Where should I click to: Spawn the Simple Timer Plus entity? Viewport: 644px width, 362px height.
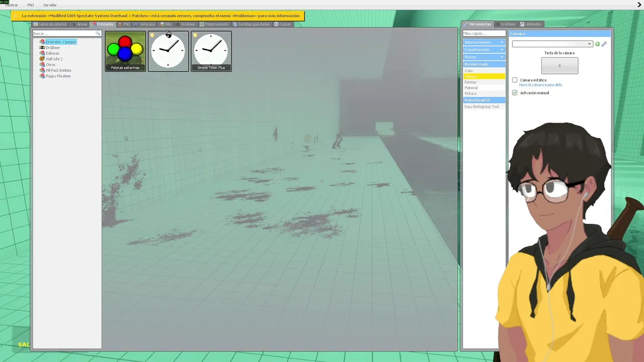(211, 51)
